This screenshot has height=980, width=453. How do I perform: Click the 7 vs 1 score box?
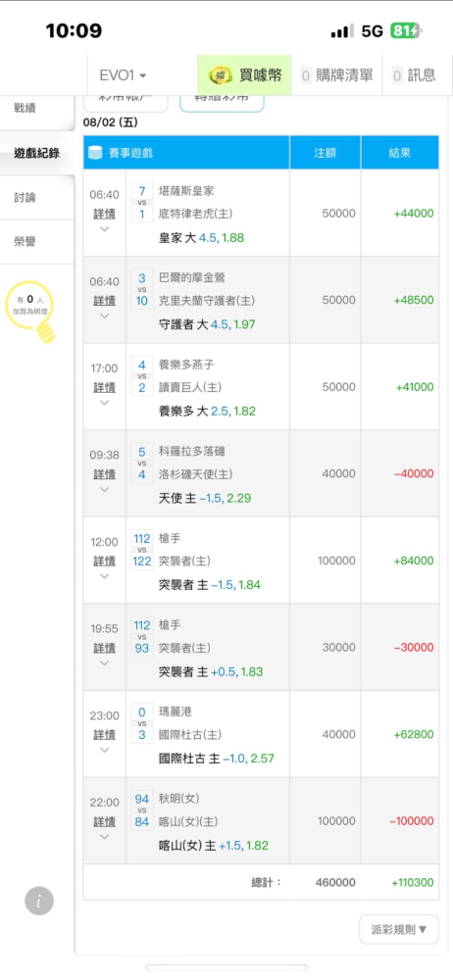tap(142, 203)
